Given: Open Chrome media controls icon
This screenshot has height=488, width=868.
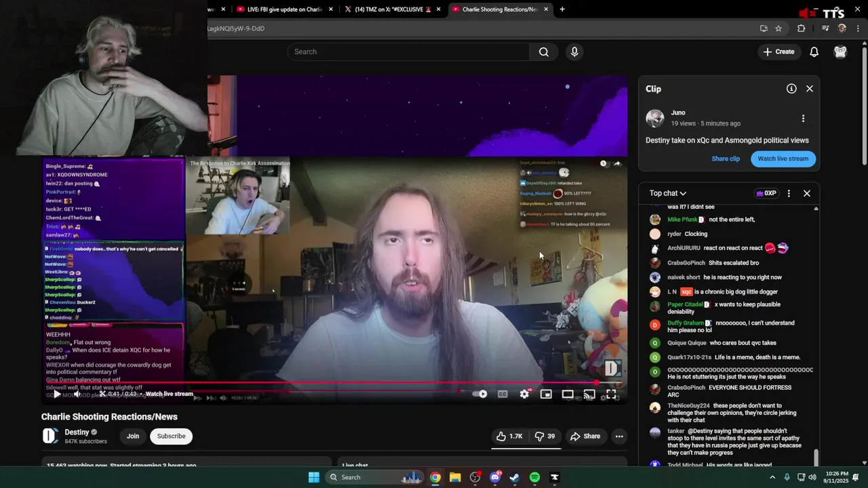Looking at the screenshot, I should 825,28.
